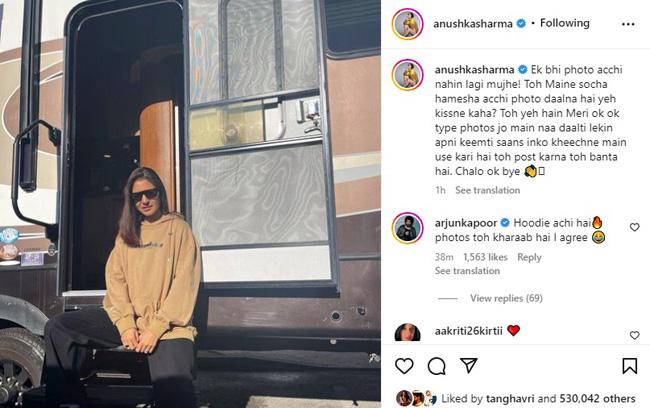650x408 pixels.
Task: Reply to arjunkapoor's comment
Action: (529, 257)
